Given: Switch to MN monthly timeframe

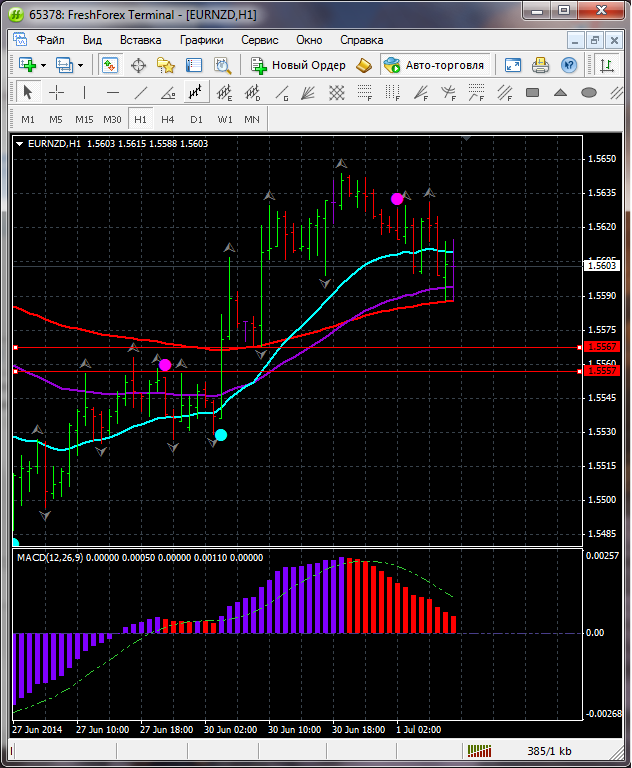Looking at the screenshot, I should click(252, 120).
